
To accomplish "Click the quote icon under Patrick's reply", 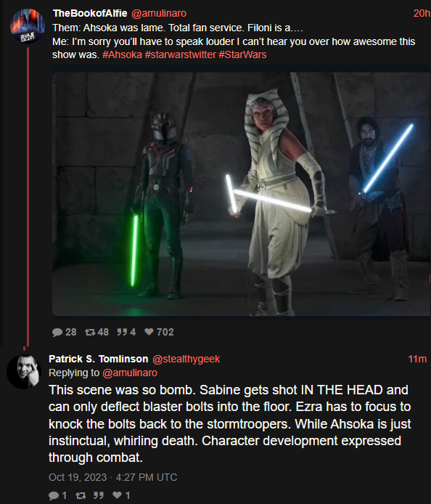I will pyautogui.click(x=99, y=495).
